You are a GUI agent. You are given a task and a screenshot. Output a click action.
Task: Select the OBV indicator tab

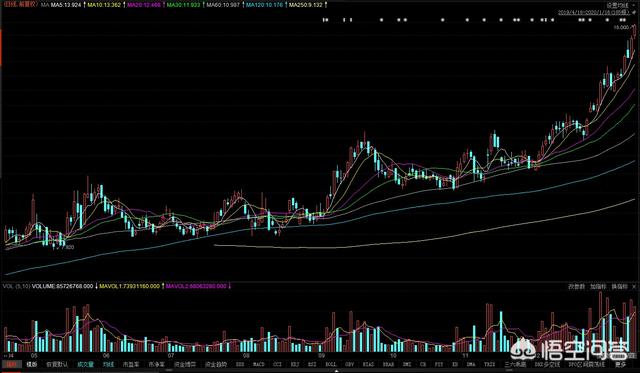click(349, 364)
